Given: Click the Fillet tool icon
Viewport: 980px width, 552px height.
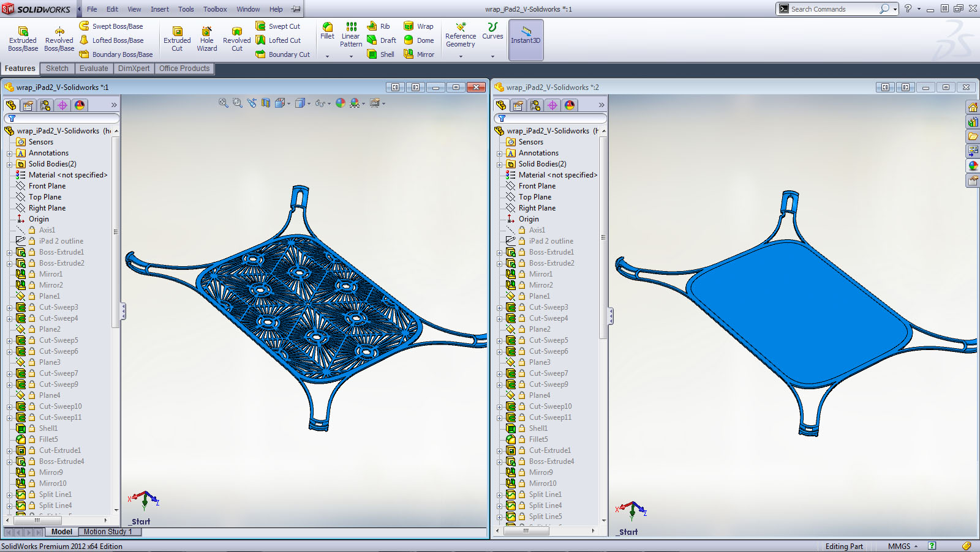Looking at the screenshot, I should [328, 28].
